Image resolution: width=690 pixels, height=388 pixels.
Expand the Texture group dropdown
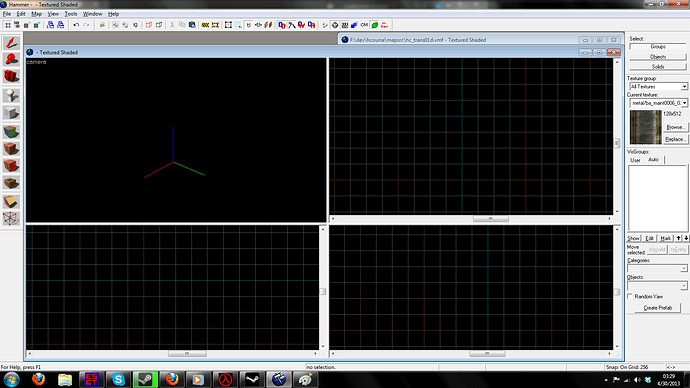point(658,87)
